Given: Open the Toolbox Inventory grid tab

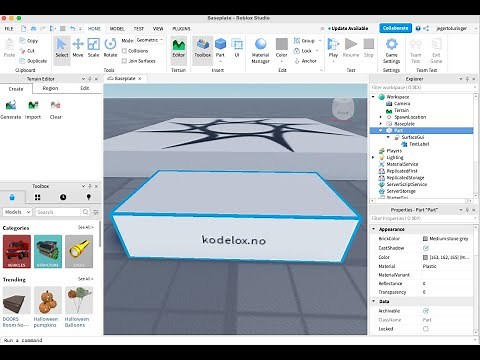Looking at the screenshot, I should click(38, 197).
